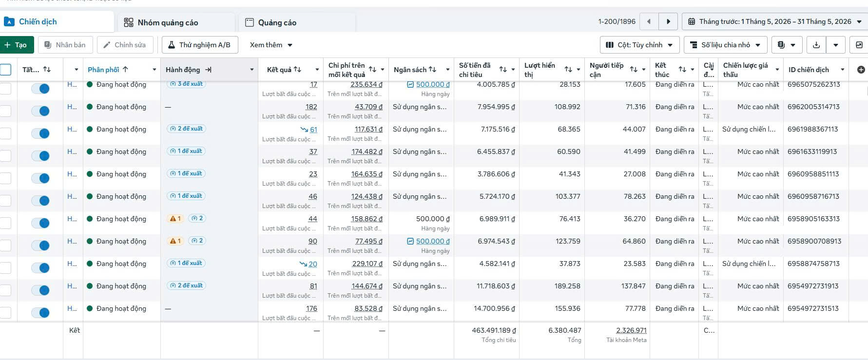The height and width of the screenshot is (360, 868).
Task: Click cost per result 83.528 ₫
Action: (368, 308)
